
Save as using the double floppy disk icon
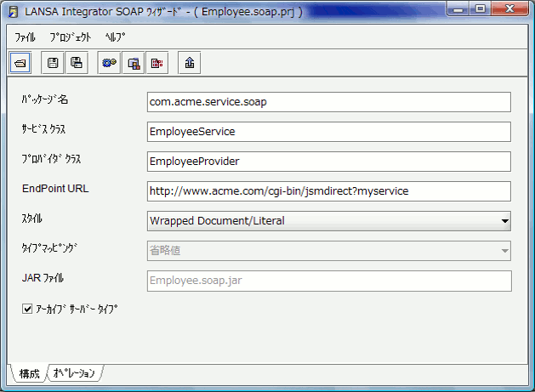[x=77, y=63]
